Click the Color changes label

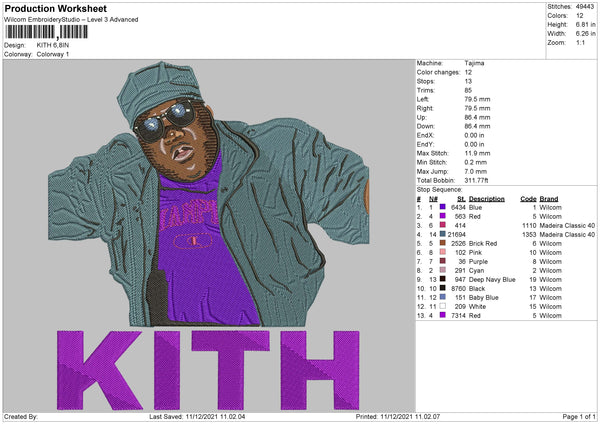438,72
